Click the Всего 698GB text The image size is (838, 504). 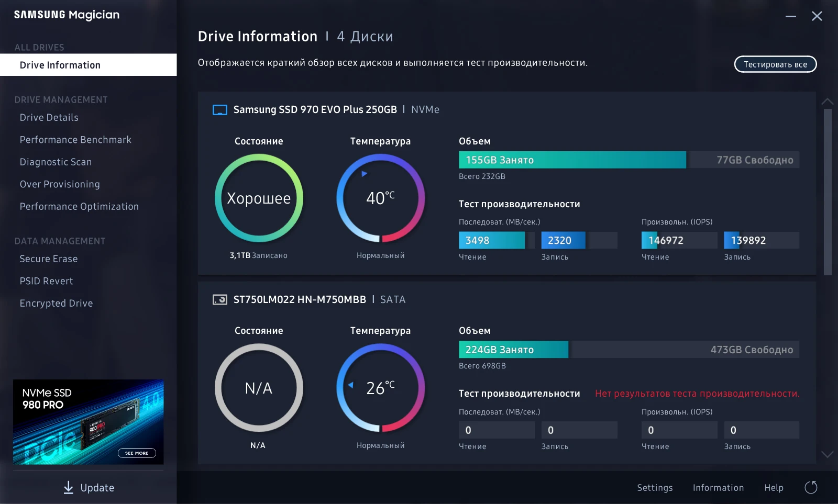pos(482,366)
